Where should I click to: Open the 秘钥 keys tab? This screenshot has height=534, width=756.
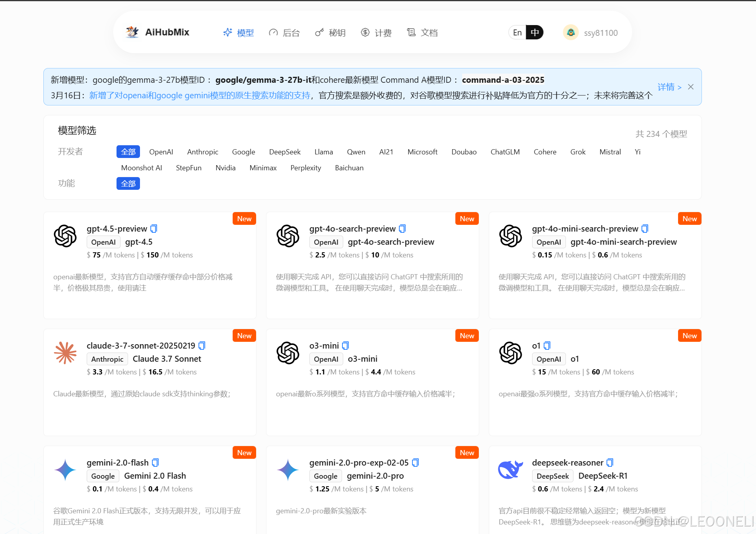[330, 33]
